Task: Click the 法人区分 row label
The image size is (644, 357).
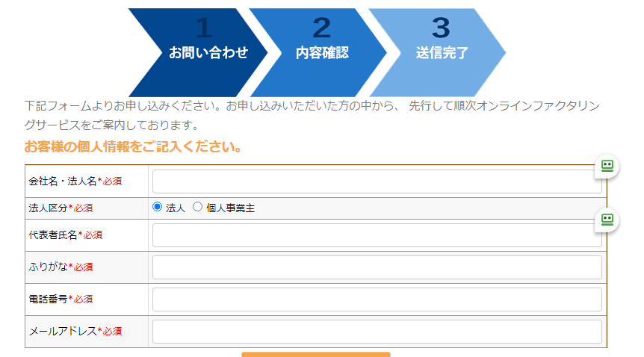Action: [48, 208]
